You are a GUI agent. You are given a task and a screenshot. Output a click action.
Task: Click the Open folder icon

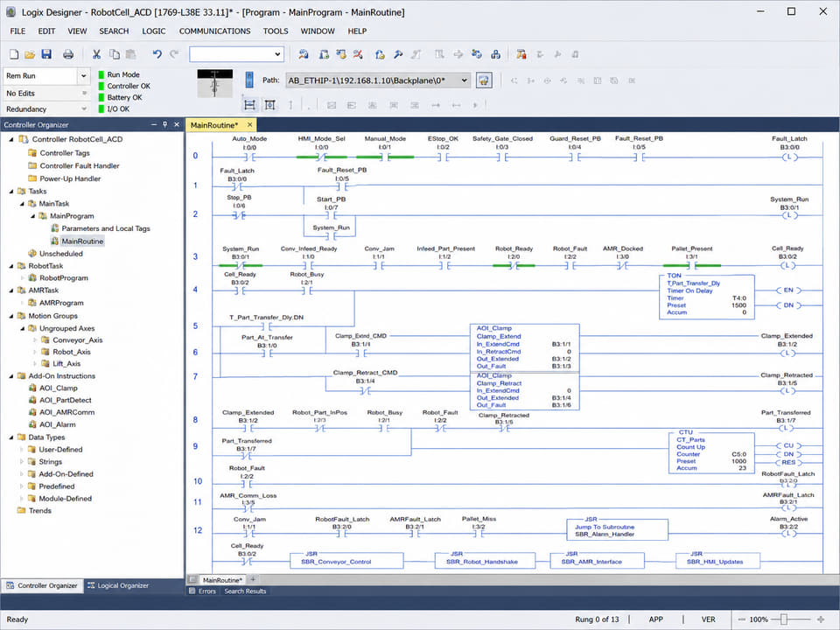(30, 54)
